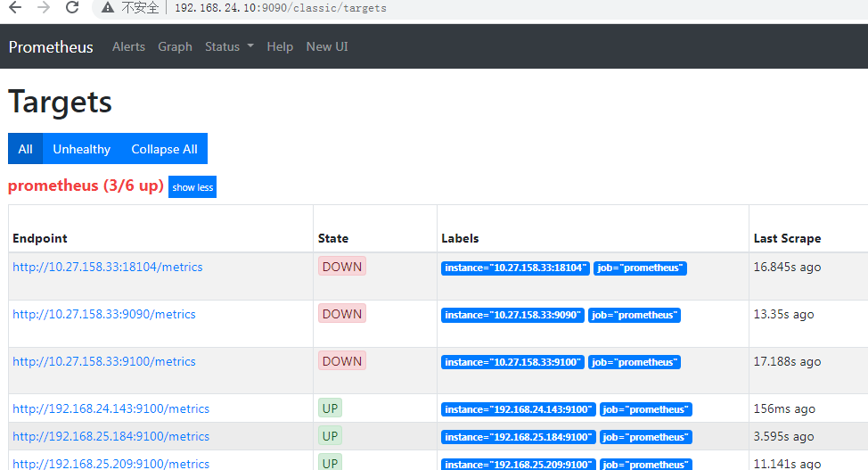Click the DOWN badge for 10.27.158.33:18104

342,267
